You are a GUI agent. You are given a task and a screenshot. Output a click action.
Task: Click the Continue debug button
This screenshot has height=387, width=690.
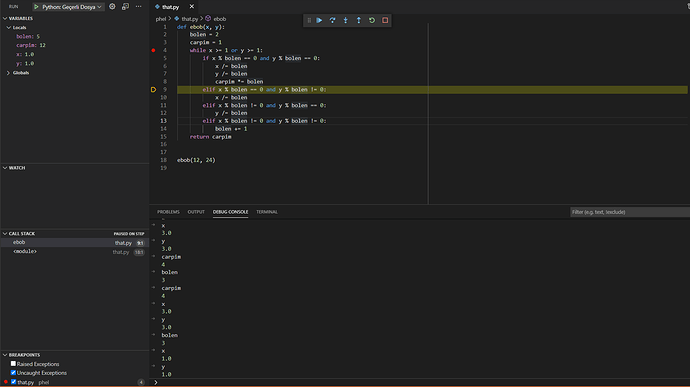point(319,20)
